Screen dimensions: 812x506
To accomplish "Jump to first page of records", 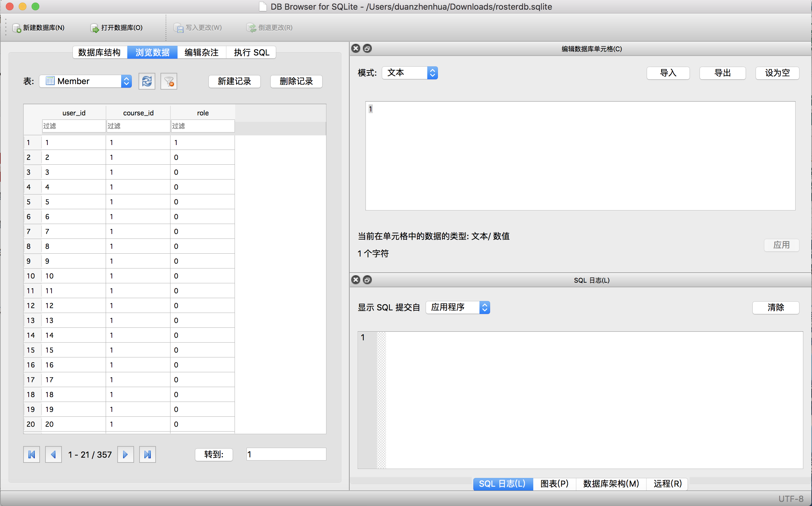I will 32,454.
